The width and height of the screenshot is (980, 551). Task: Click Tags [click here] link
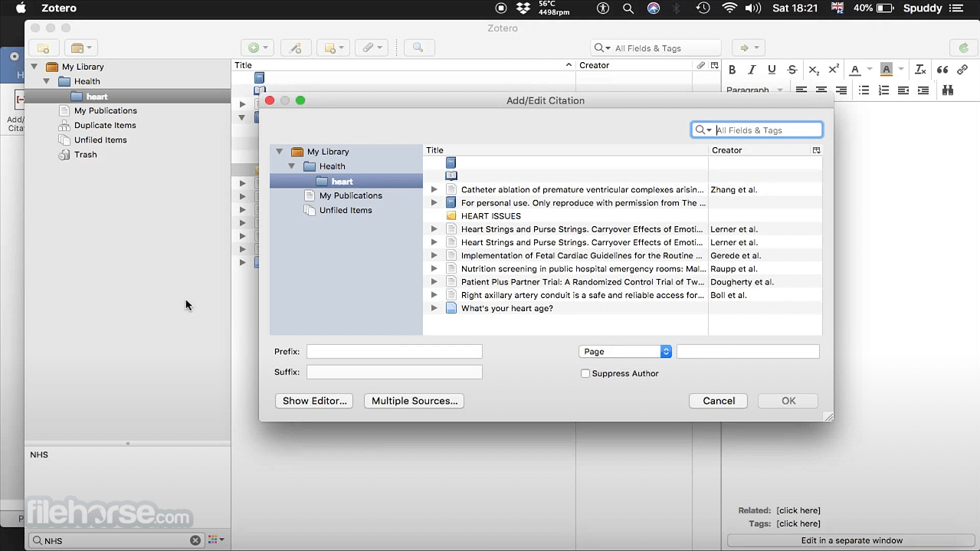798,524
